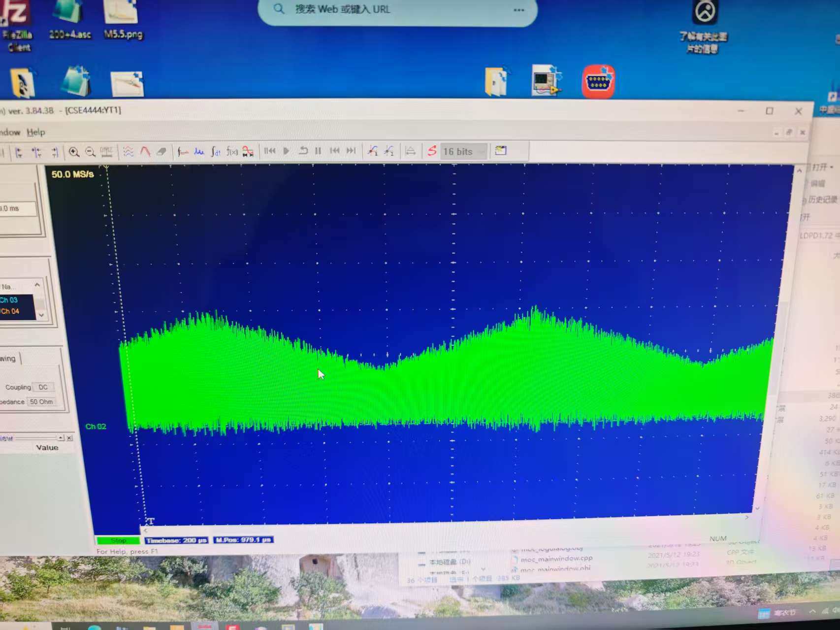Click the zoom in magnifier icon
This screenshot has width=840, height=630.
74,152
